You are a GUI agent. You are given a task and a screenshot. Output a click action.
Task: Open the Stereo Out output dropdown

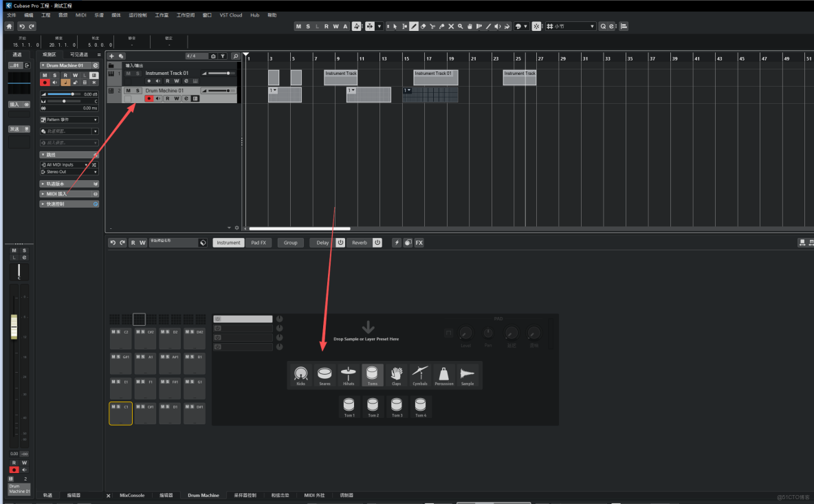tap(69, 172)
